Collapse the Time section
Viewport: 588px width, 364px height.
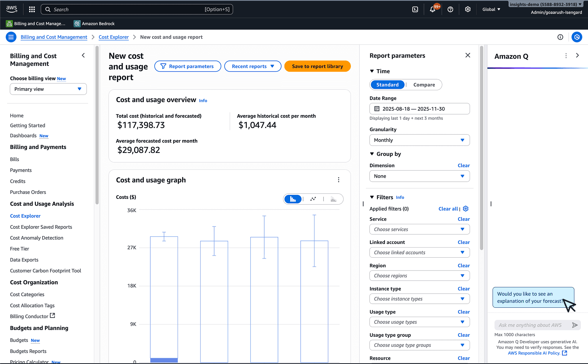[372, 71]
